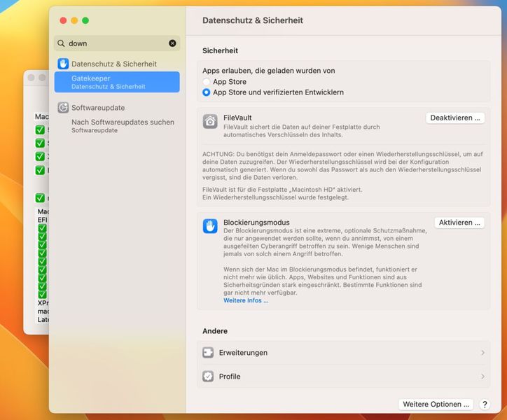Select App Store und verifizierten Entwicklern option
Viewport: 507px width, 420px height.
(206, 92)
